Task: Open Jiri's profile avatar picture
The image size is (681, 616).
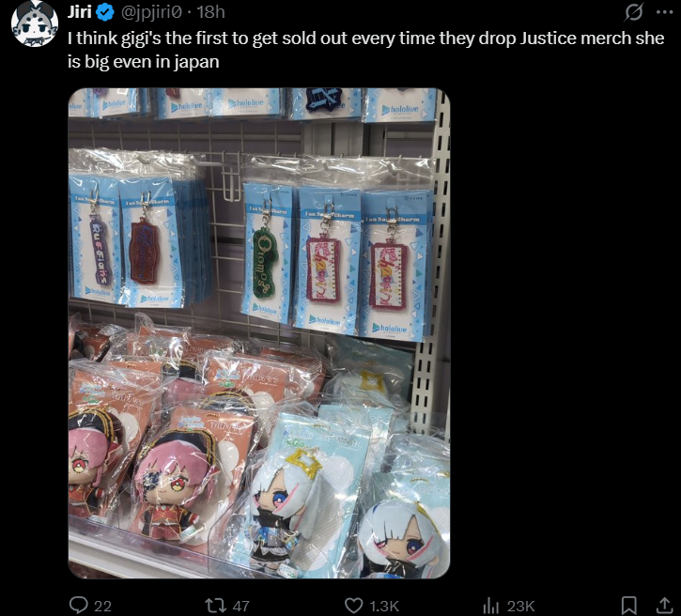Action: click(35, 23)
